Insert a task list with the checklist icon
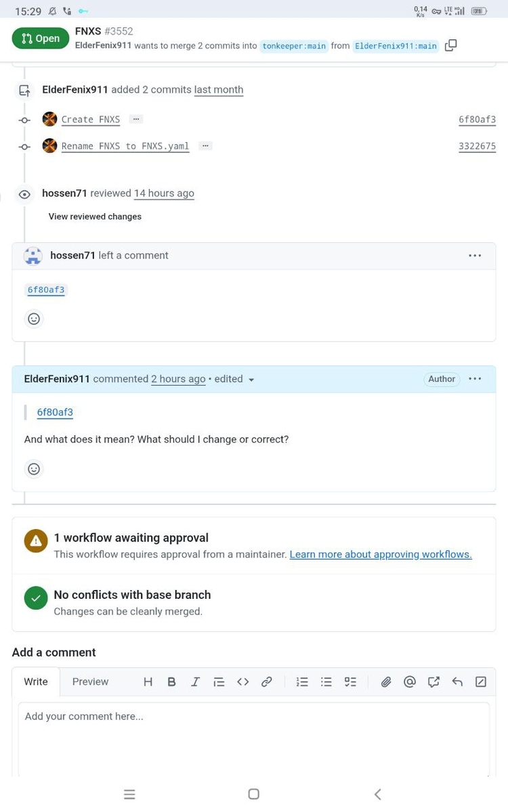This screenshot has width=508, height=812. (350, 682)
